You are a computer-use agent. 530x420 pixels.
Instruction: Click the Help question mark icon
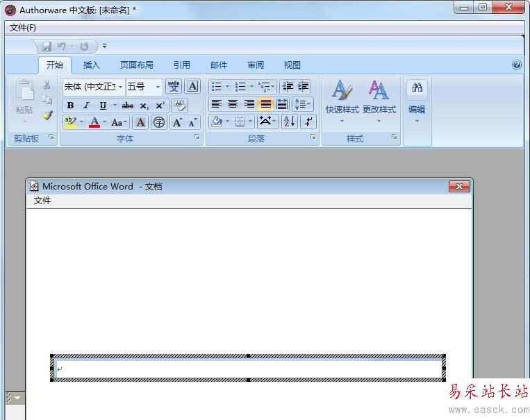[517, 65]
